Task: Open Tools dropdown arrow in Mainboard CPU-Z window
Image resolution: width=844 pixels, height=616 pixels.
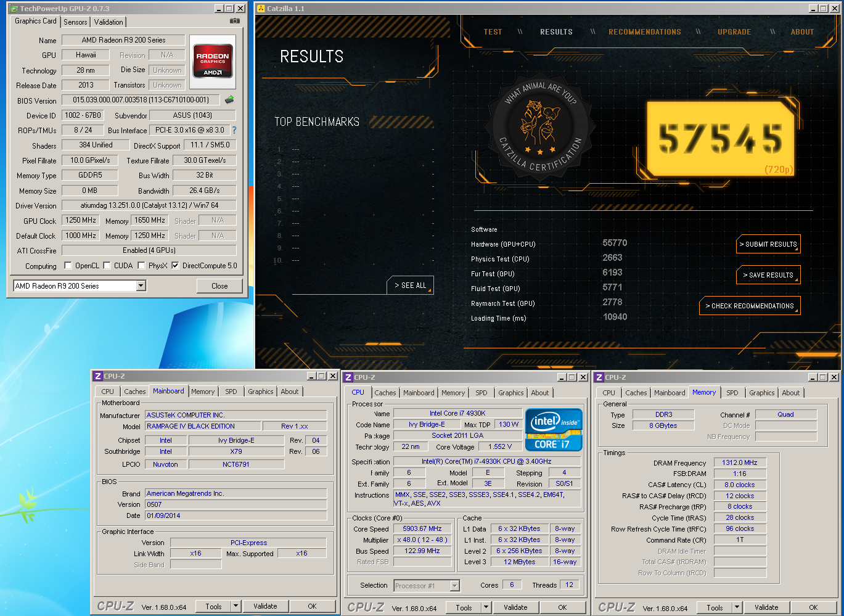Action: [x=236, y=606]
